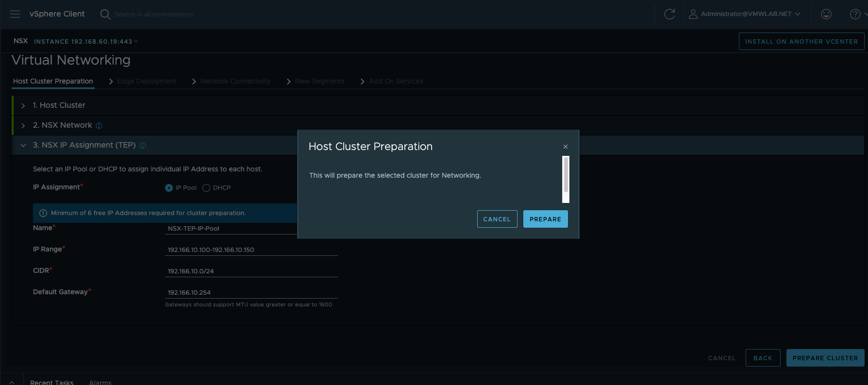The image size is (868, 385).
Task: Click the search in all environments box
Action: point(154,15)
